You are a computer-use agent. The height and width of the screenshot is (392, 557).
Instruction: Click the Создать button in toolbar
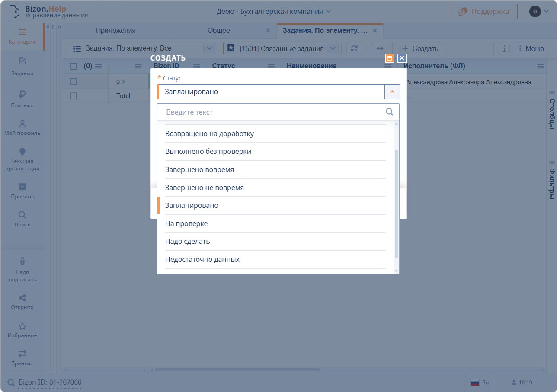point(420,48)
